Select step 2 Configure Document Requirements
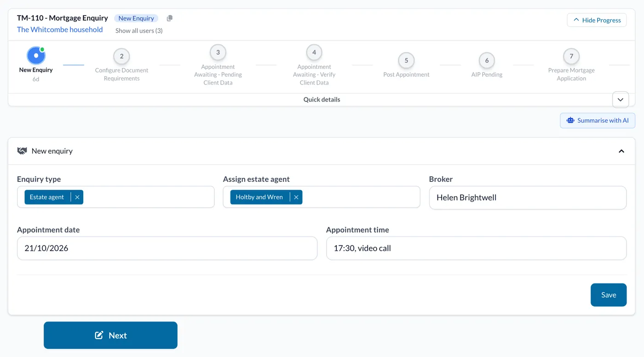644x357 pixels. tap(121, 57)
